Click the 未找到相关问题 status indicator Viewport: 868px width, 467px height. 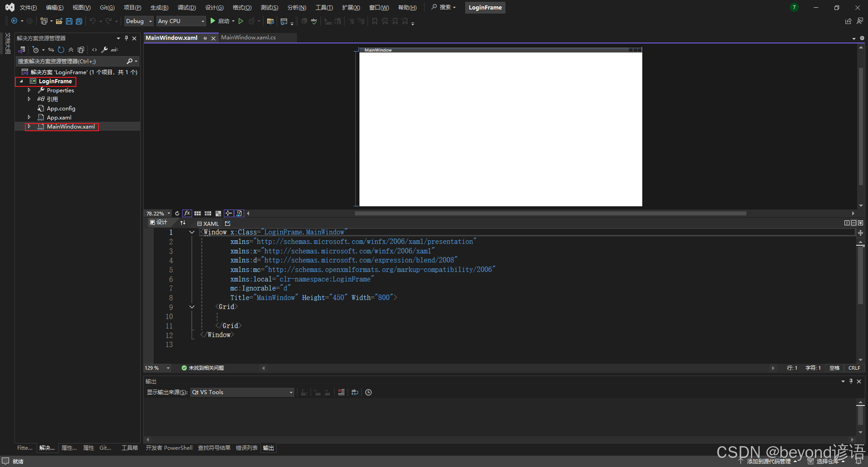pos(203,368)
